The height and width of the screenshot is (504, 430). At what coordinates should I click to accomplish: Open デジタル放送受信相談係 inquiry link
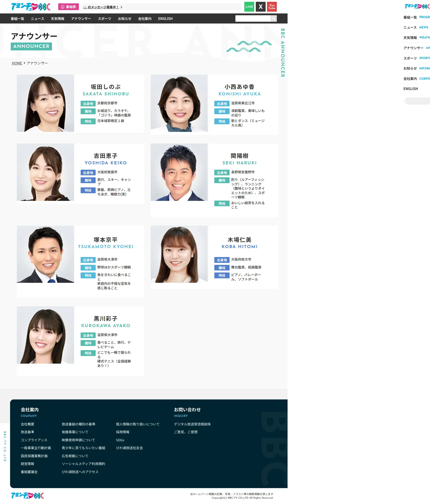tap(192, 424)
